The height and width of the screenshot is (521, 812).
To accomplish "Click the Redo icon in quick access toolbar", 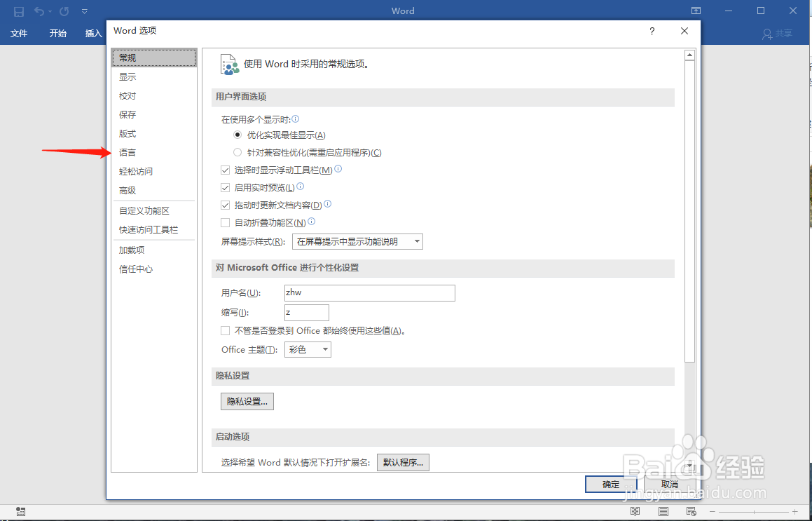I will (64, 11).
